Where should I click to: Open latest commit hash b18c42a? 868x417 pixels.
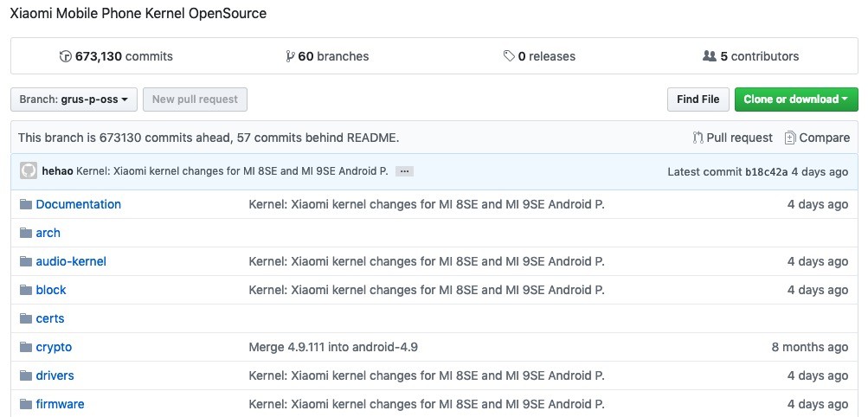[766, 172]
